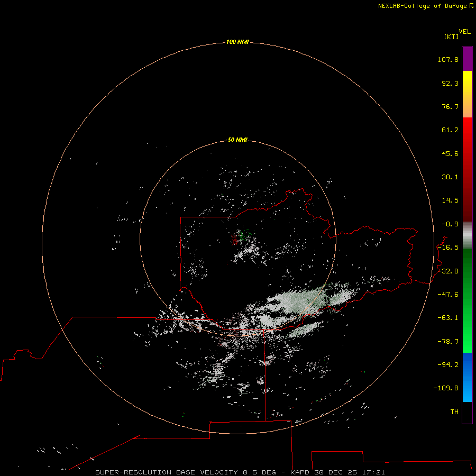Click the 14.5 legend value
476x476 pixels.
450,200
